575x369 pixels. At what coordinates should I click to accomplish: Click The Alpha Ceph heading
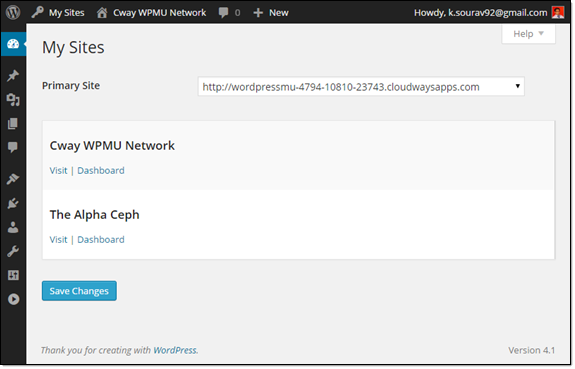coord(95,215)
